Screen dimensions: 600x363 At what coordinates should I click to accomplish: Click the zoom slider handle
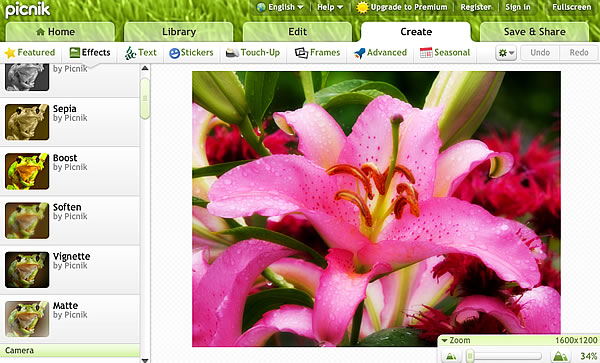[470, 356]
